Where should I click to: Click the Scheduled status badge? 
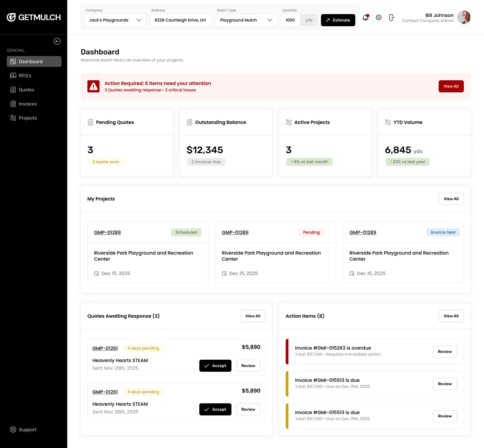tap(186, 232)
